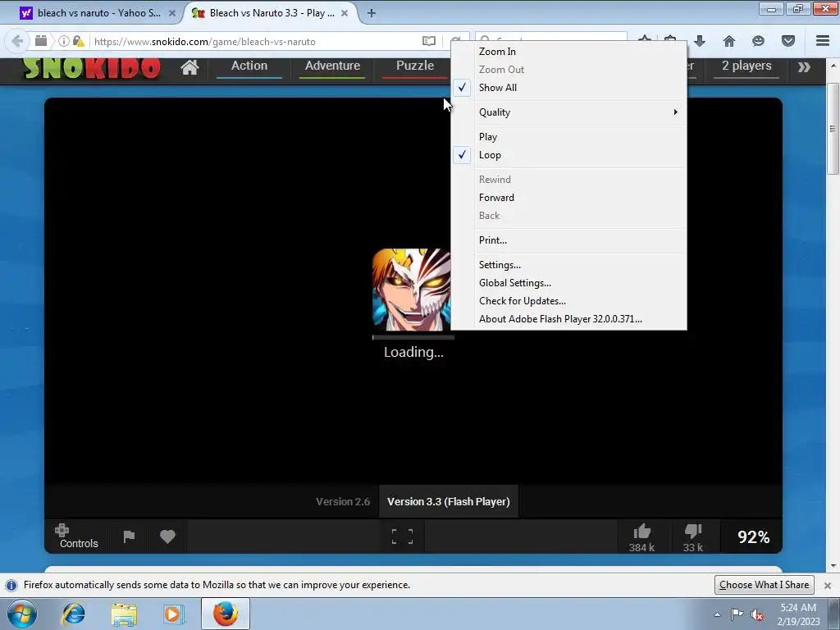Screen dimensions: 840x630
Task: Click the Snokido home icon
Action: [x=189, y=67]
